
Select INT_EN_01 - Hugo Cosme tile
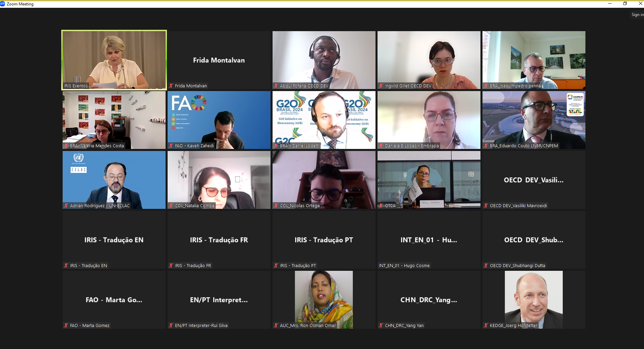coord(429,240)
